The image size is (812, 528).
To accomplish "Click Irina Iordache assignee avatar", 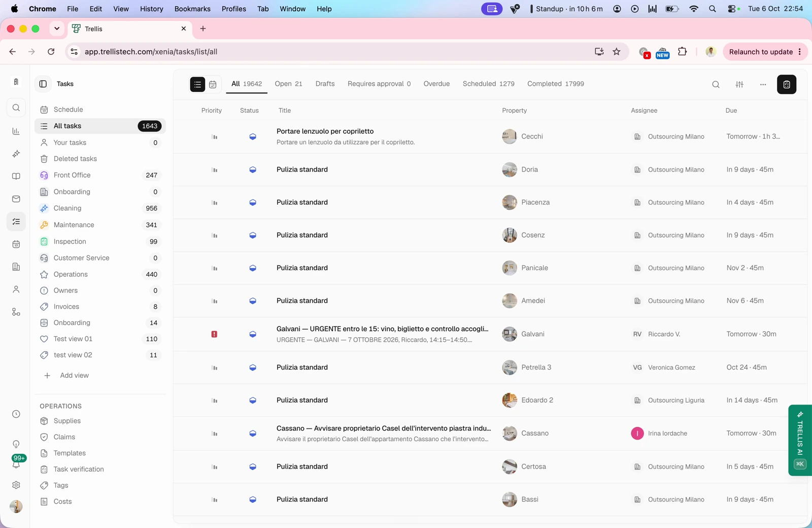I will (637, 434).
